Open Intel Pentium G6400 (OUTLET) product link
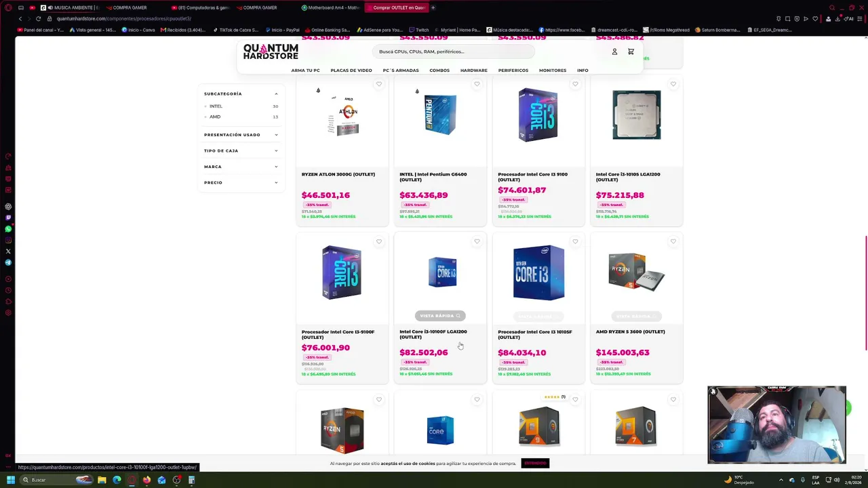Screen dimensions: 868x488 click(433, 177)
